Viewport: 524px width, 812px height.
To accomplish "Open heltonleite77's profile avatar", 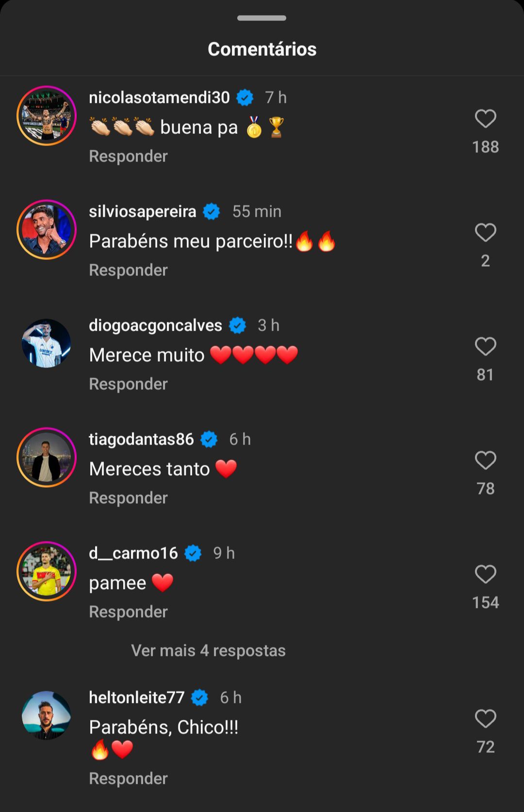I will pyautogui.click(x=47, y=716).
